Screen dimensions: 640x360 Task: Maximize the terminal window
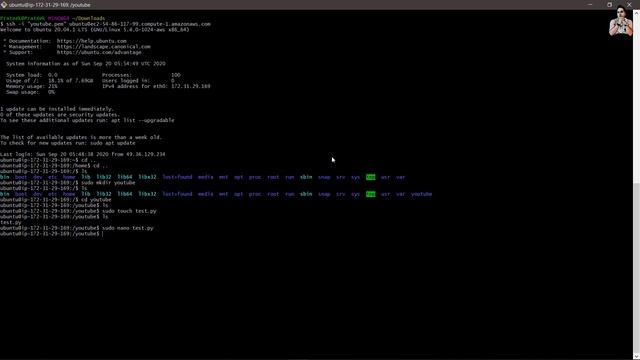tap(609, 4)
